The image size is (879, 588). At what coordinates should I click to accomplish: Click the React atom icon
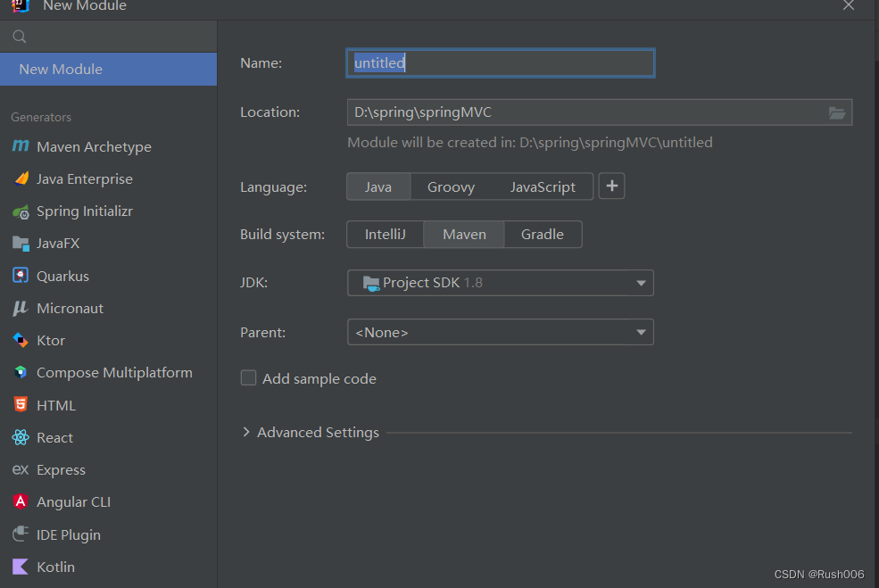pyautogui.click(x=21, y=437)
